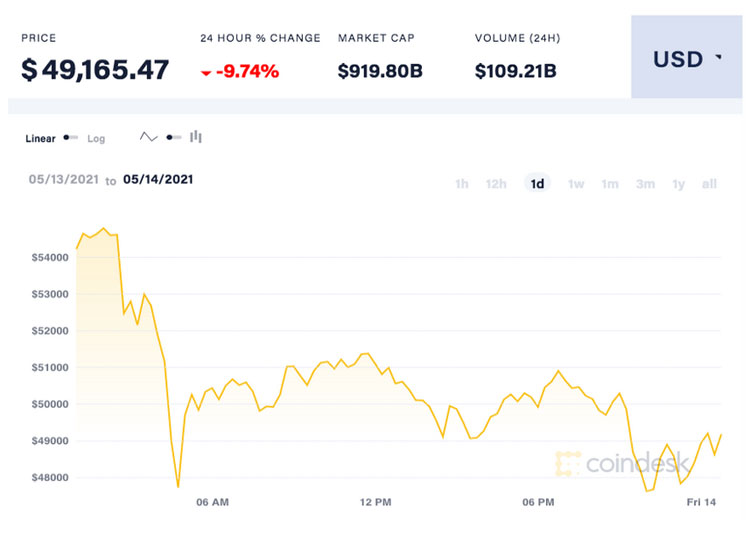Image resolution: width=750 pixels, height=544 pixels.
Task: Select the 1h time range
Action: [462, 184]
